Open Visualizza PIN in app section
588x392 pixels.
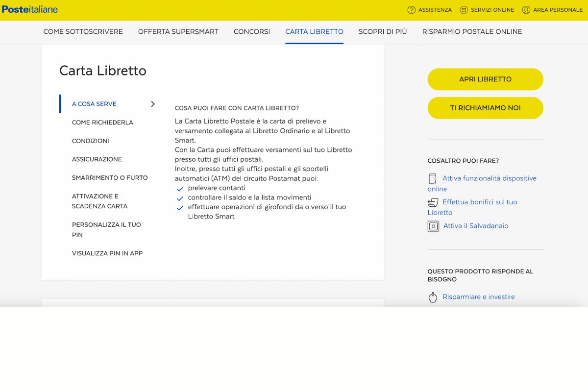click(x=107, y=253)
